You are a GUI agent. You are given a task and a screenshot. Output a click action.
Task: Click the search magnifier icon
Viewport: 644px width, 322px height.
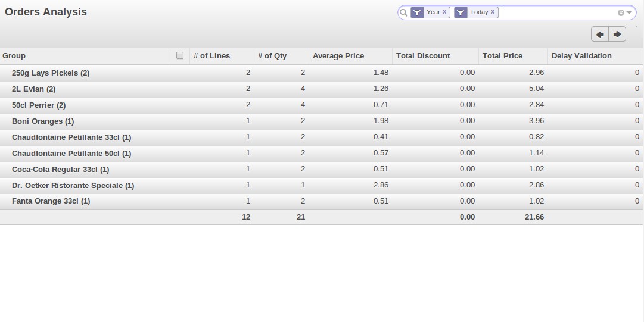(404, 12)
